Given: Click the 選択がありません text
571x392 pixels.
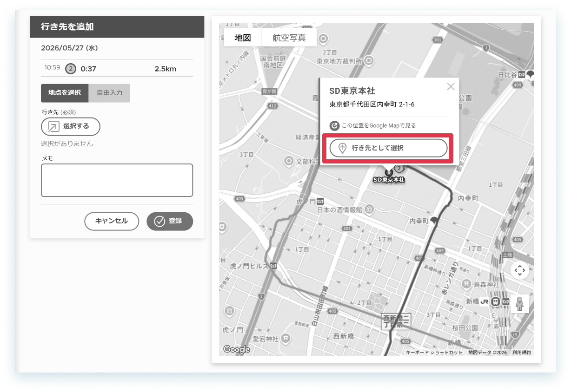Looking at the screenshot, I should point(67,144).
